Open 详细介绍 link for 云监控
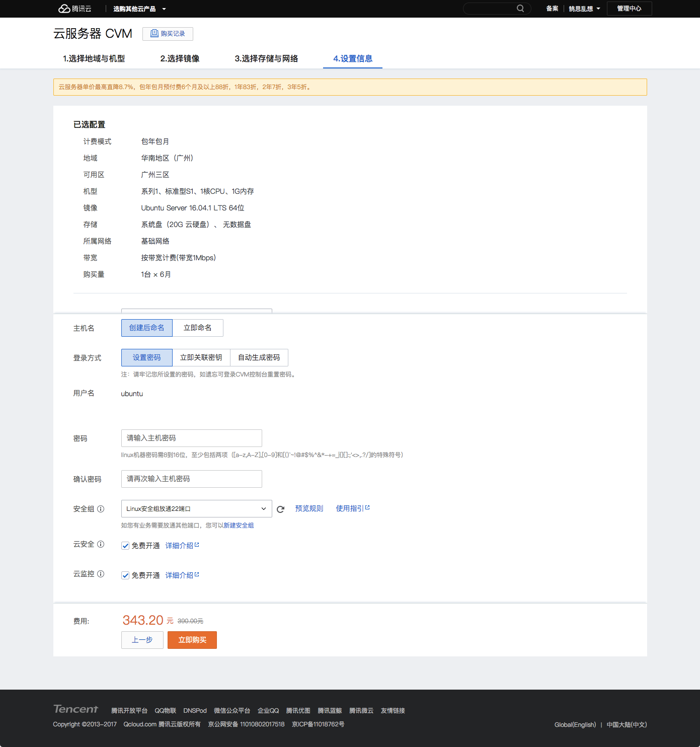The image size is (700, 747). pos(182,575)
